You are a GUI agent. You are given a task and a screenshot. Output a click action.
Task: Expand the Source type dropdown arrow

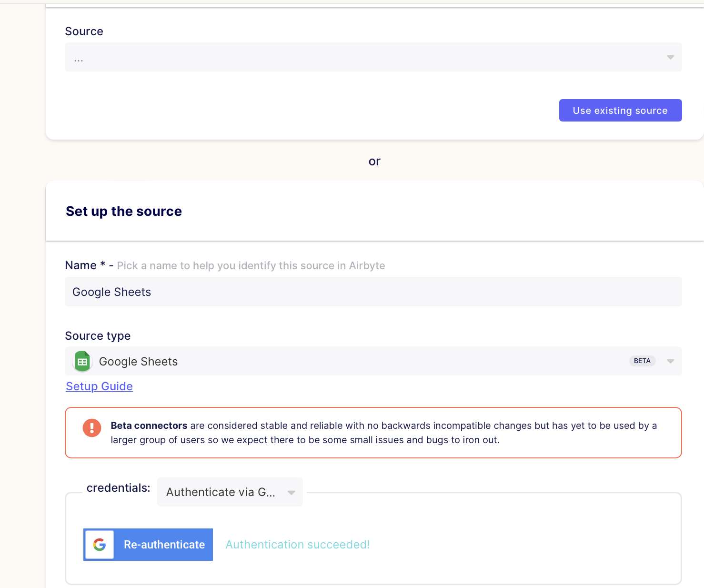[x=670, y=361]
